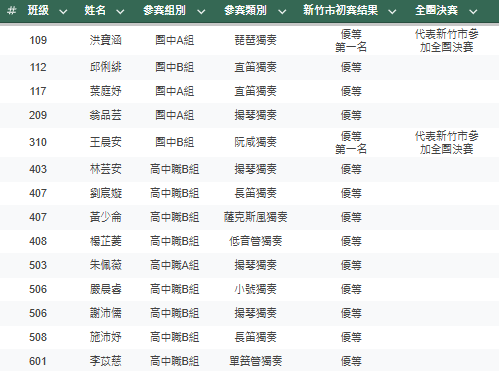Viewport: 499px width, 371px height.
Task: Sort by the 班級 header label
Action: [38, 11]
